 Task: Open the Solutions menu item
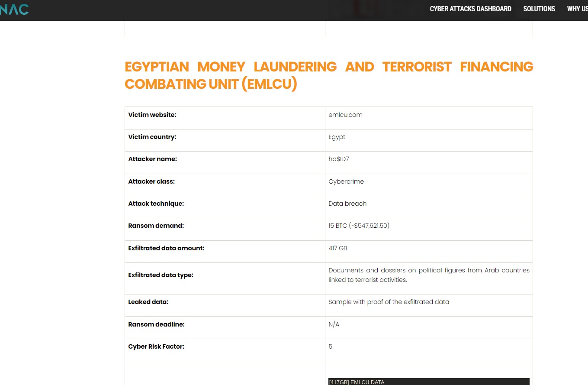coord(539,9)
